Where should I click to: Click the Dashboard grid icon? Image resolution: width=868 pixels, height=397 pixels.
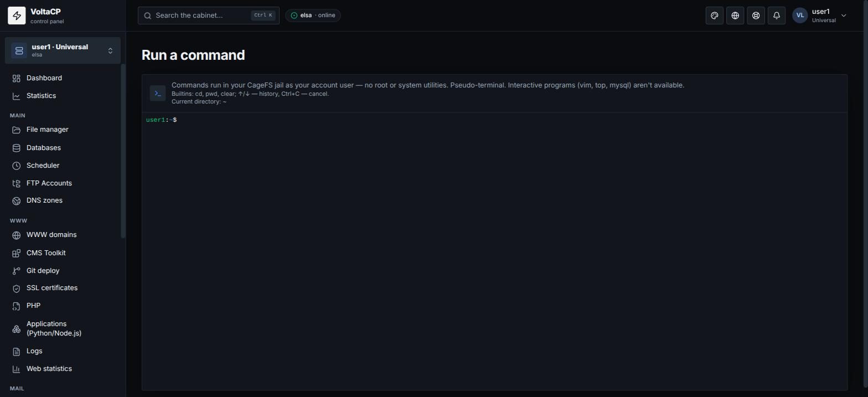(16, 78)
